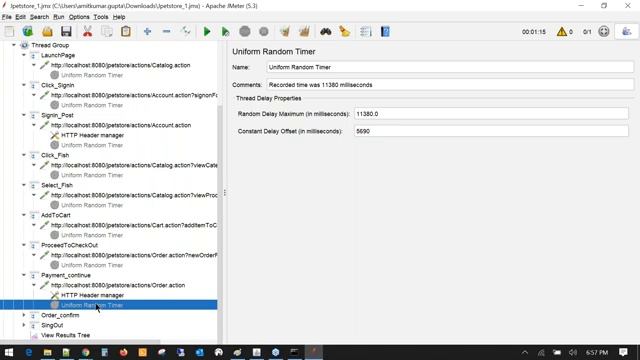Open the Windows notification center
640x360 pixels.
pos(623,352)
